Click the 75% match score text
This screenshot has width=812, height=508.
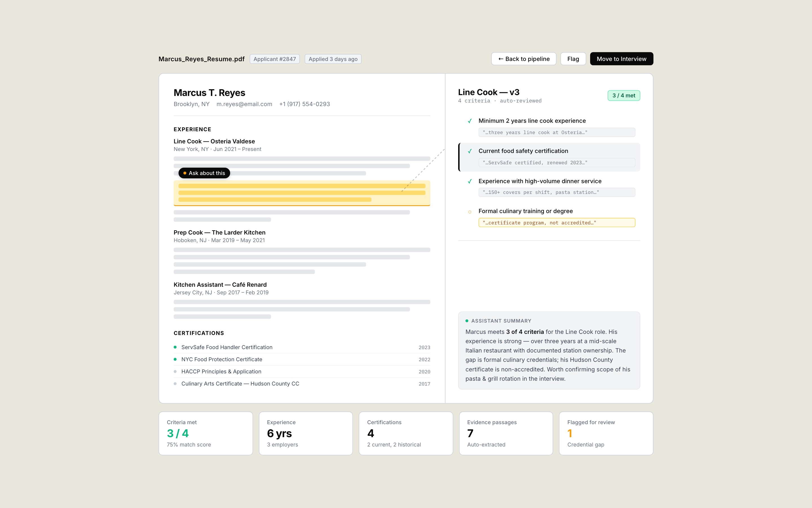[189, 444]
